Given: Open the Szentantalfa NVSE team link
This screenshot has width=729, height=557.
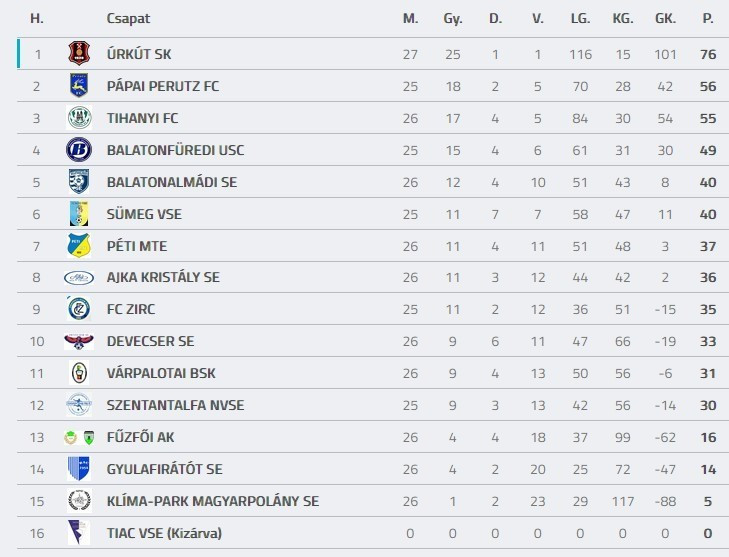Looking at the screenshot, I should coord(175,405).
